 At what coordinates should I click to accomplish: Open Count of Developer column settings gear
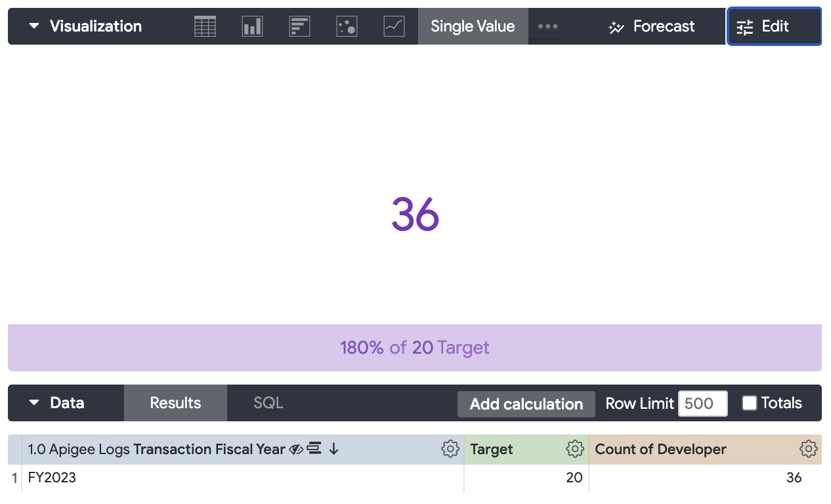click(x=807, y=449)
